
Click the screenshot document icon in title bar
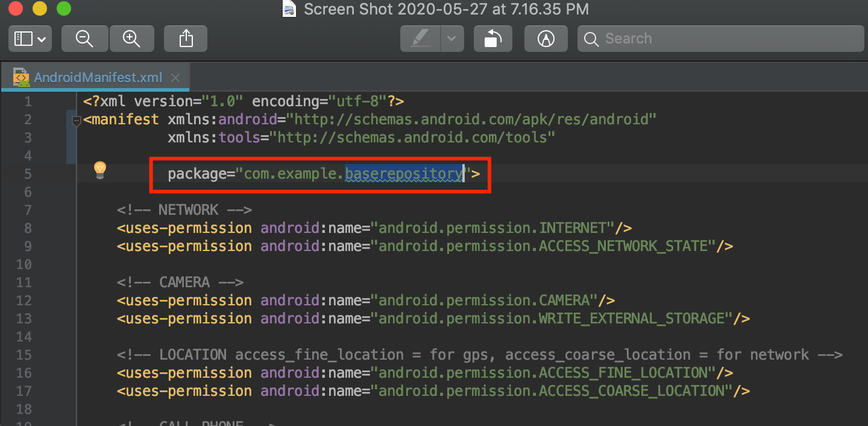point(290,10)
